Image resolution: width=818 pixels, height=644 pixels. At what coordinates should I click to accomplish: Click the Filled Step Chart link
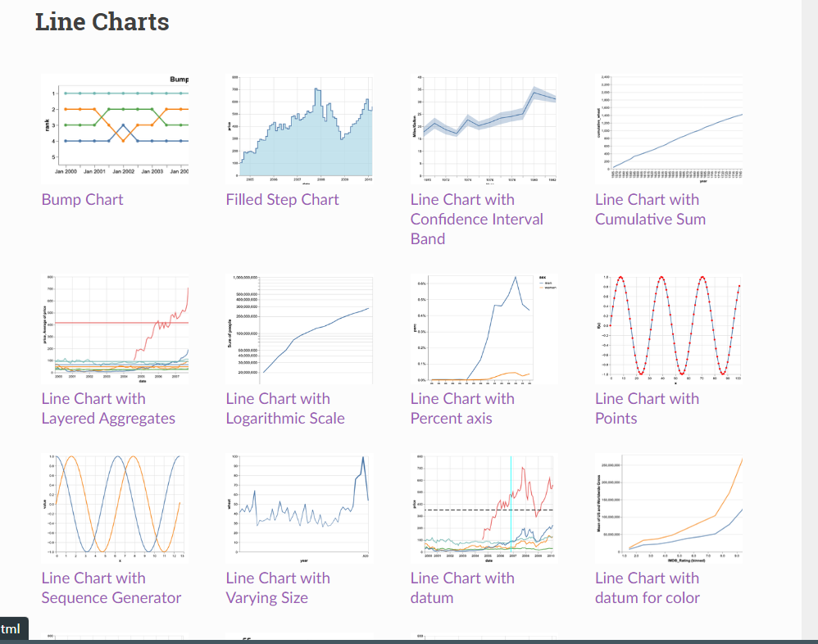point(282,199)
